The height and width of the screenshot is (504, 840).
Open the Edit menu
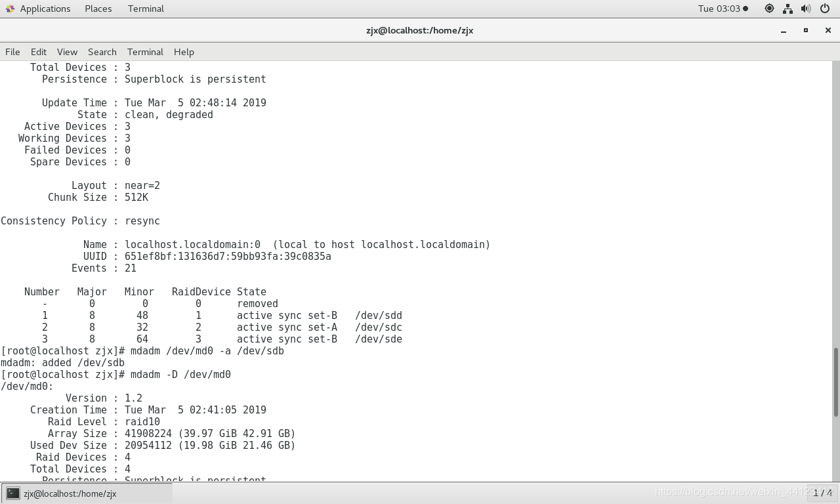[x=39, y=52]
